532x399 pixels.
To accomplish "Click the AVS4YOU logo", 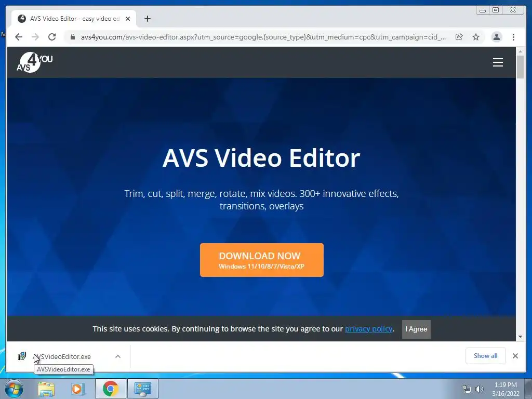I will coord(35,62).
